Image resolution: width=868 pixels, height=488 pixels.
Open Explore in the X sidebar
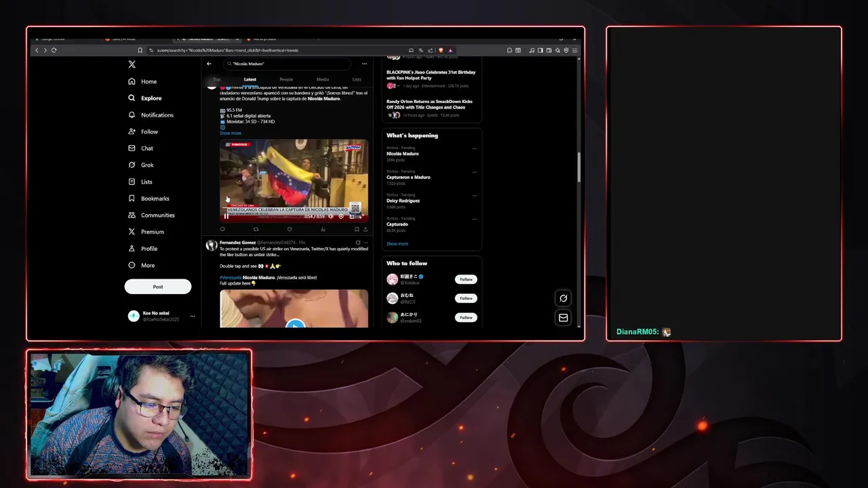click(144, 98)
